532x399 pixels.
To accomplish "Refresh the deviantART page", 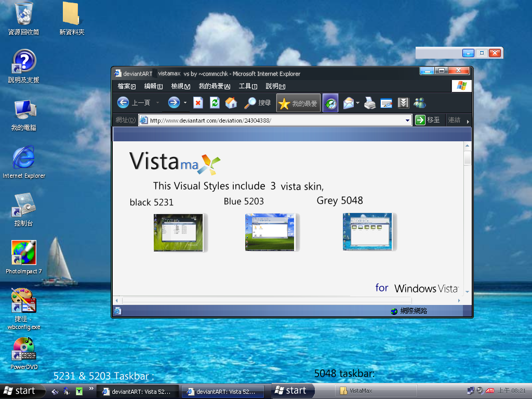I will [215, 102].
